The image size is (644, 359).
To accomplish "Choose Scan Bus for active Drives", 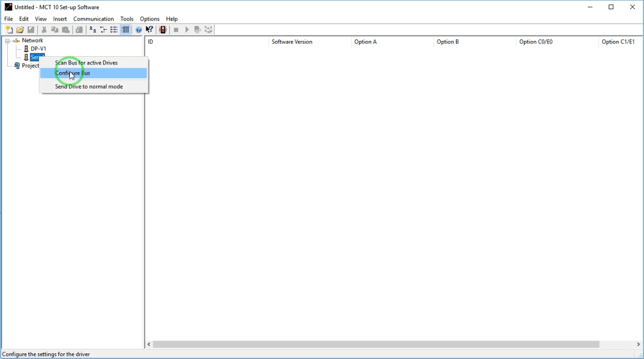I will tap(86, 63).
